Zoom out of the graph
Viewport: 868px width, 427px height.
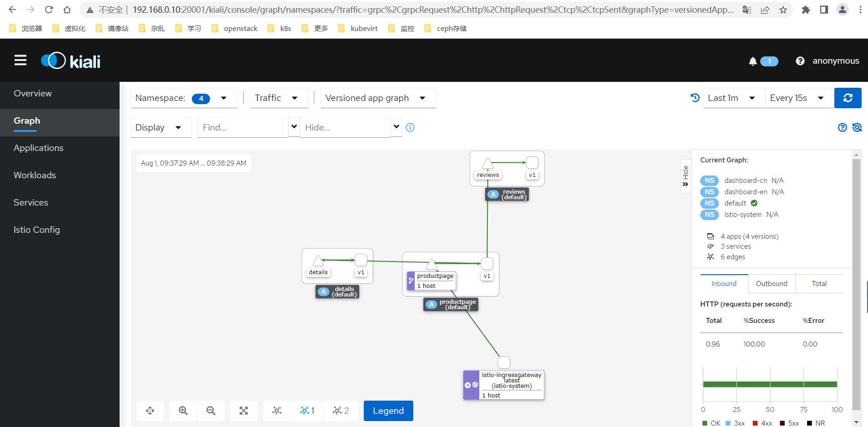point(211,411)
